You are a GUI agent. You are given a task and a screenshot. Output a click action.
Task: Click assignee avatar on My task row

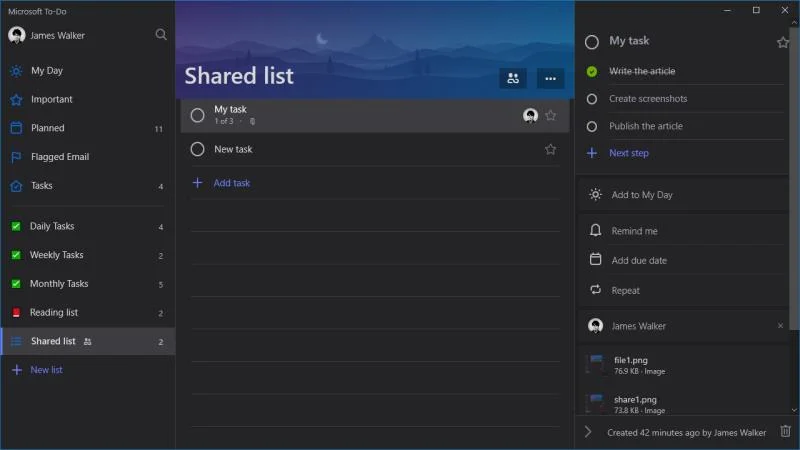[531, 116]
